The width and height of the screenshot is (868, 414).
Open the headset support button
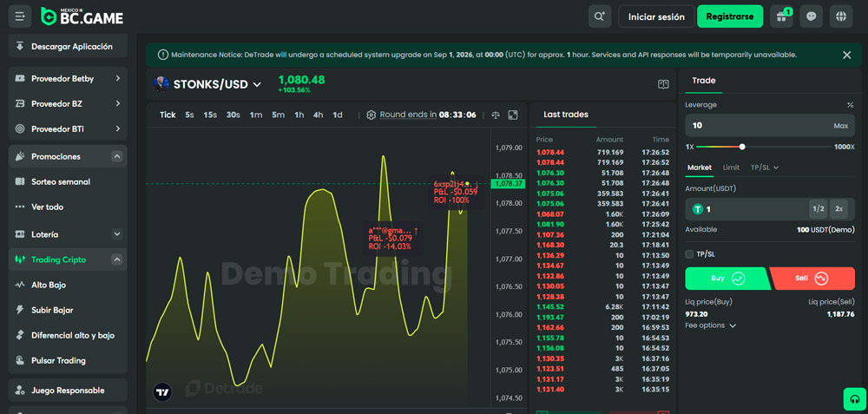pos(855,399)
